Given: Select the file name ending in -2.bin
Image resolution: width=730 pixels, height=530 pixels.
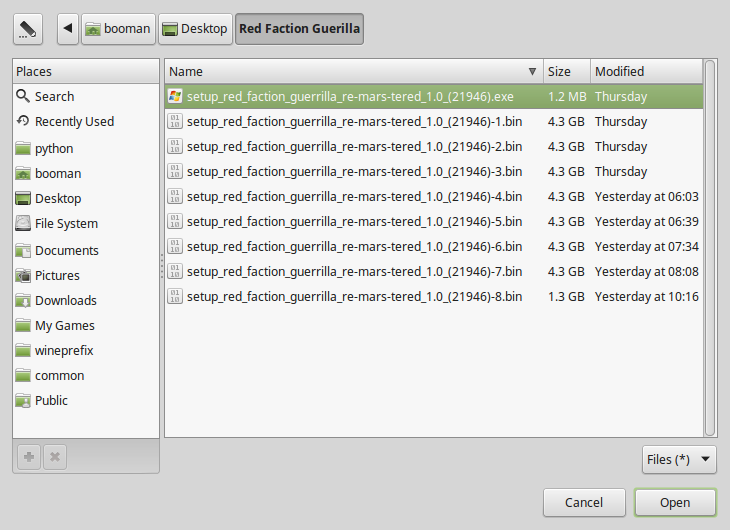Looking at the screenshot, I should coord(354,147).
